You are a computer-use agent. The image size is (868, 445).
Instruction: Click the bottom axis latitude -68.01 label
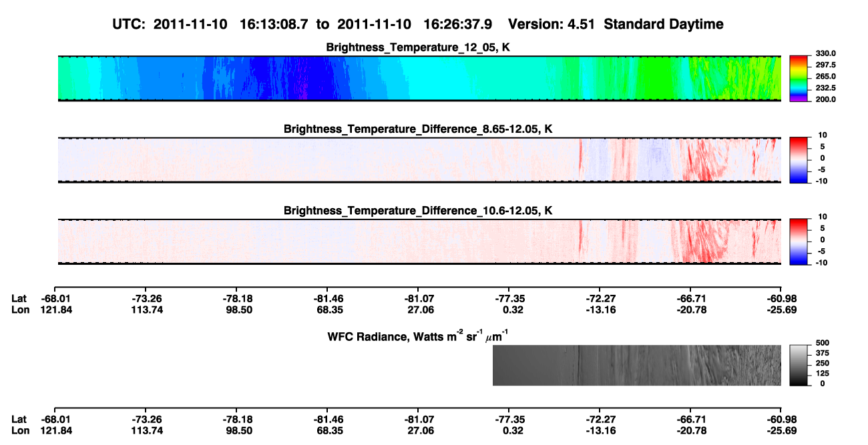point(55,420)
